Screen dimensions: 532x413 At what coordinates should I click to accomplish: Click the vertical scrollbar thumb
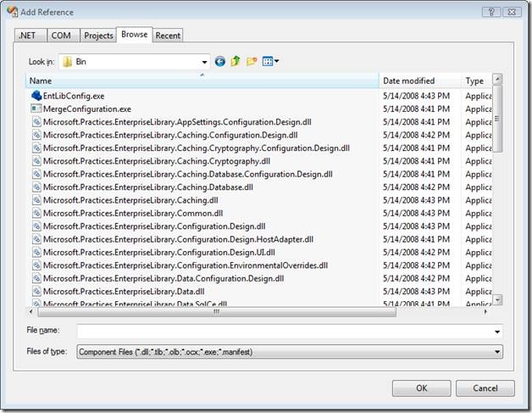[x=497, y=119]
